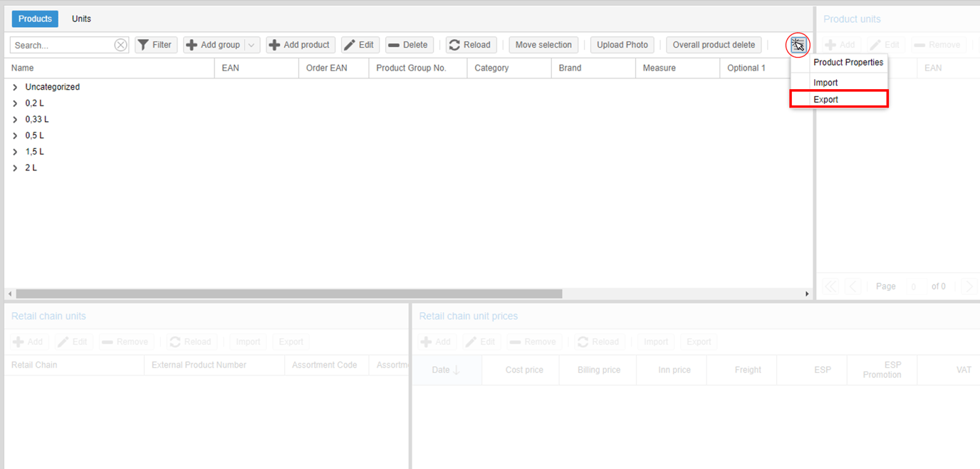Click the Filter funnel button

156,45
